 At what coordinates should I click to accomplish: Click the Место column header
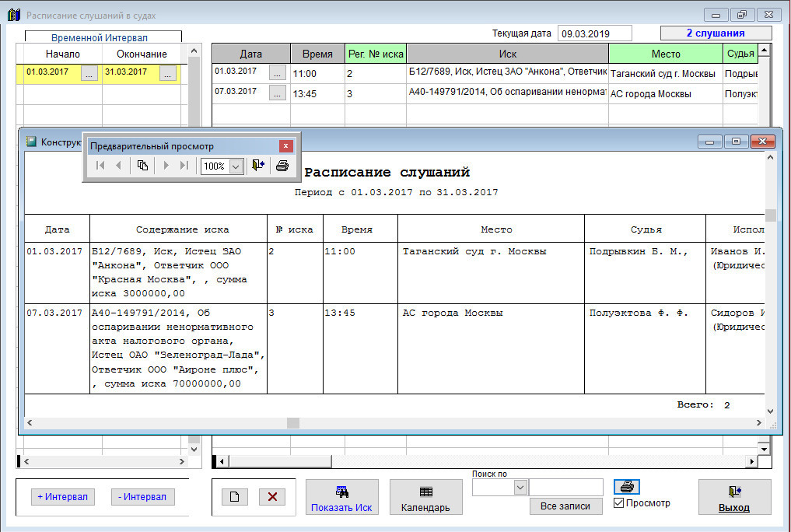tap(665, 54)
